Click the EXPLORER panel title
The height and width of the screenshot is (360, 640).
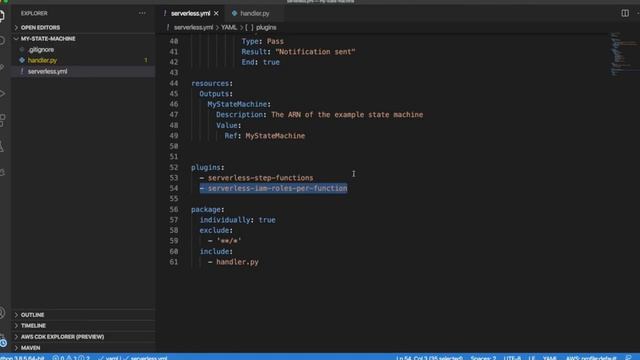click(x=34, y=13)
